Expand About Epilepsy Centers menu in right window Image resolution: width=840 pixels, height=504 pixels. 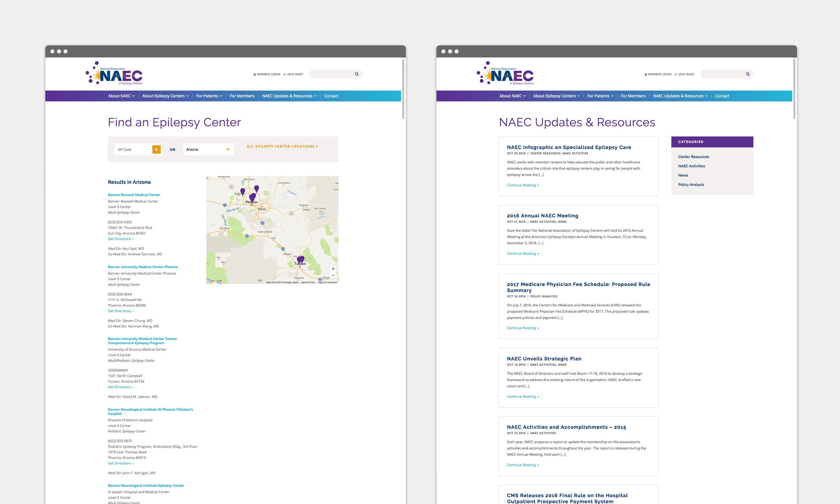point(556,96)
